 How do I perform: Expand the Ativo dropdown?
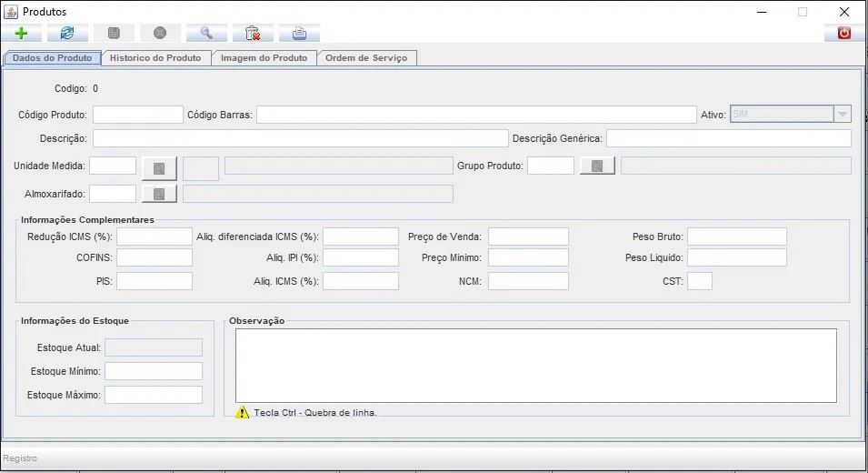pyautogui.click(x=843, y=115)
